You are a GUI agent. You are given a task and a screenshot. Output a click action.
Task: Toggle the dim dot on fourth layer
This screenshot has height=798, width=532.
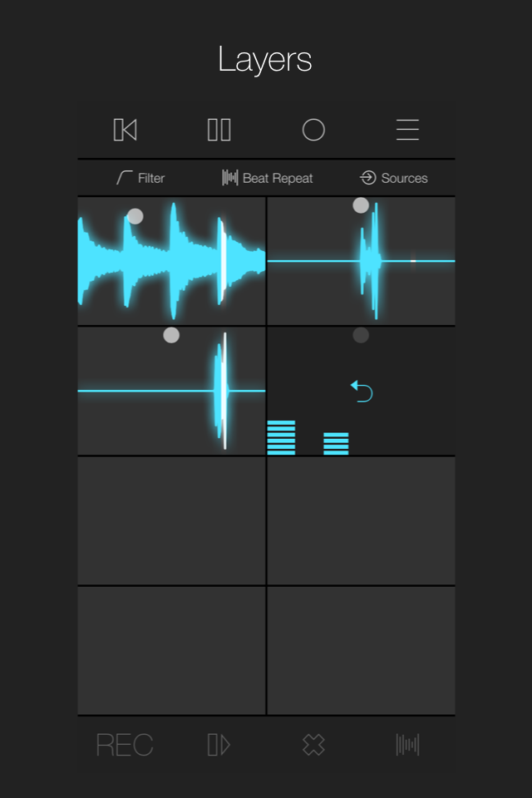(361, 335)
